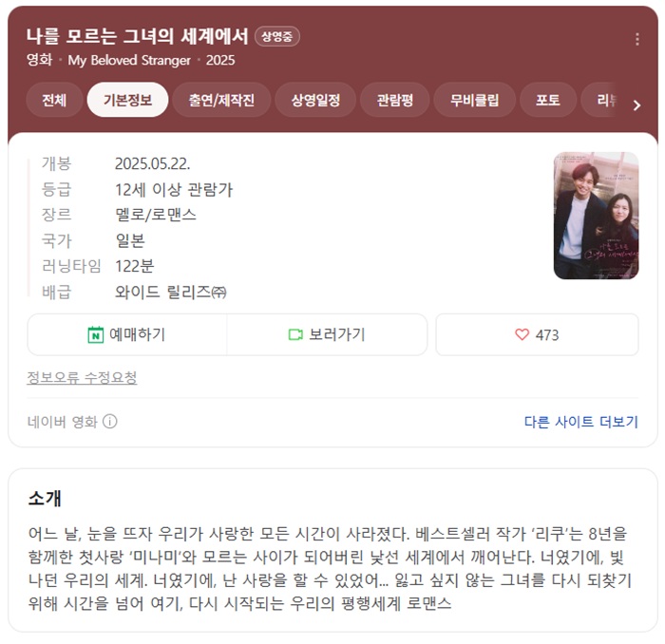Viewport: 665px width, 644px height.
Task: Click the 예매하기 booking button
Action: tap(127, 334)
